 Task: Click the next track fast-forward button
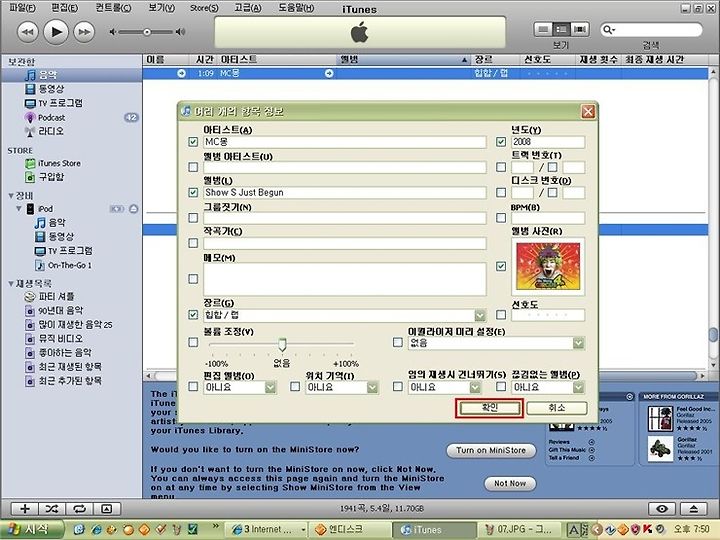pyautogui.click(x=84, y=32)
